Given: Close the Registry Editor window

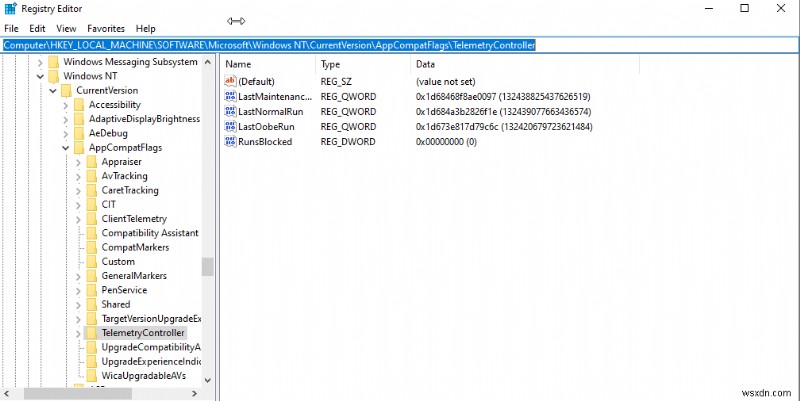Looking at the screenshot, I should (781, 9).
